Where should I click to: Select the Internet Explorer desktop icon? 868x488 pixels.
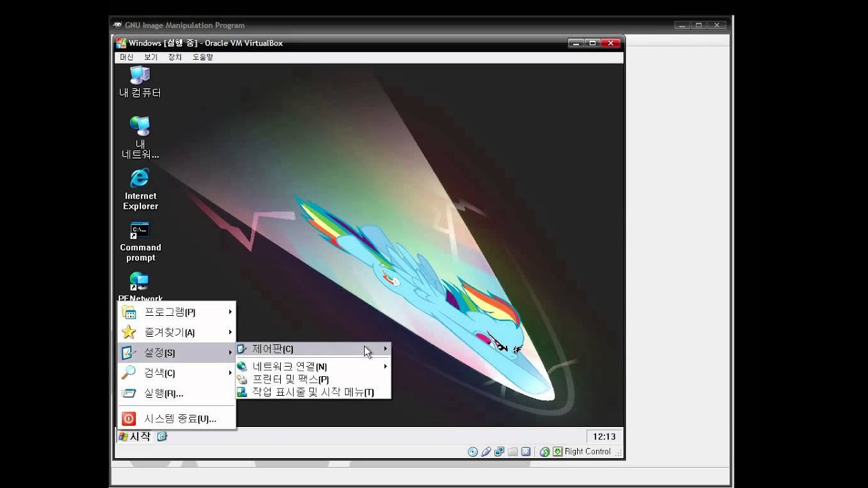pos(140,190)
